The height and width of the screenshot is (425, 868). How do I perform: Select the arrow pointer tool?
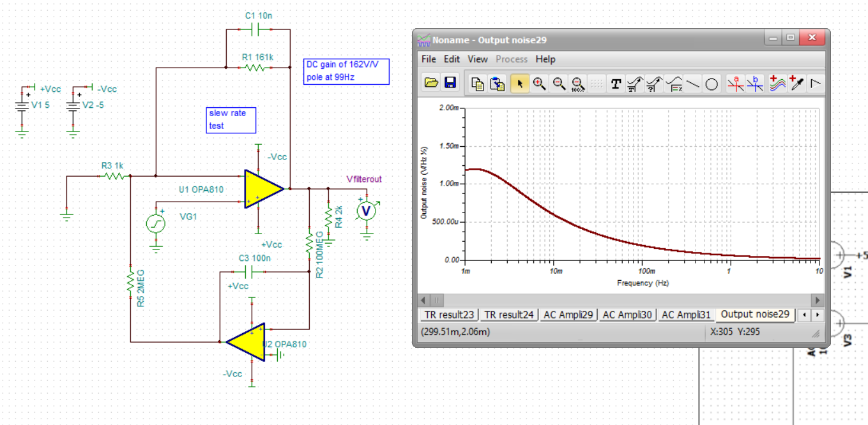click(520, 84)
